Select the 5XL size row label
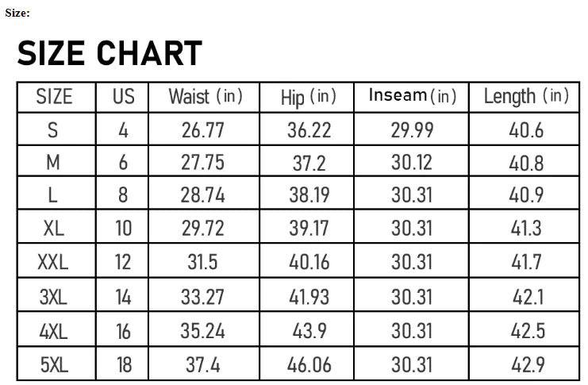The height and width of the screenshot is (385, 588). pyautogui.click(x=54, y=365)
